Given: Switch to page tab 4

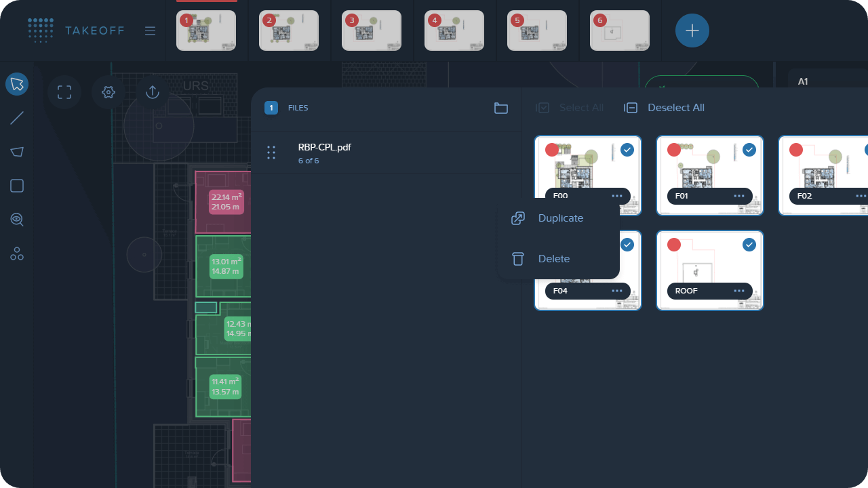Looking at the screenshot, I should (454, 30).
